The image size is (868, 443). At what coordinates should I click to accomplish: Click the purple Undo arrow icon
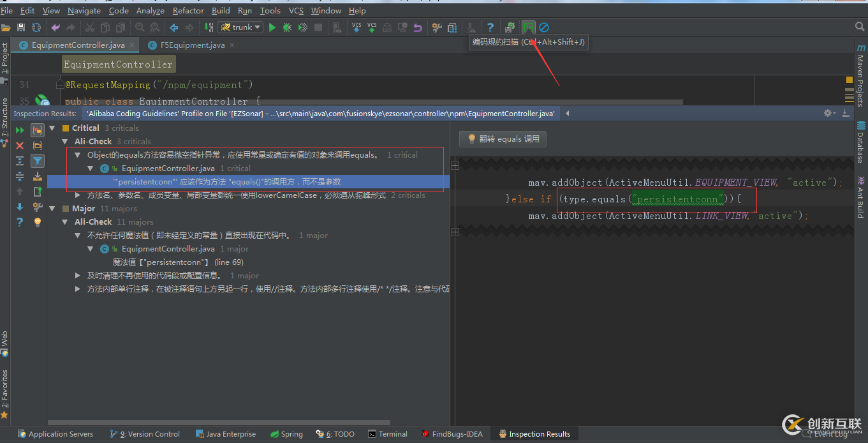55,27
